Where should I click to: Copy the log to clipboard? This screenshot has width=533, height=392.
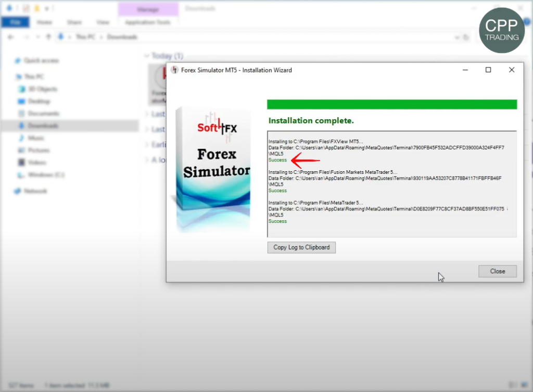[301, 247]
